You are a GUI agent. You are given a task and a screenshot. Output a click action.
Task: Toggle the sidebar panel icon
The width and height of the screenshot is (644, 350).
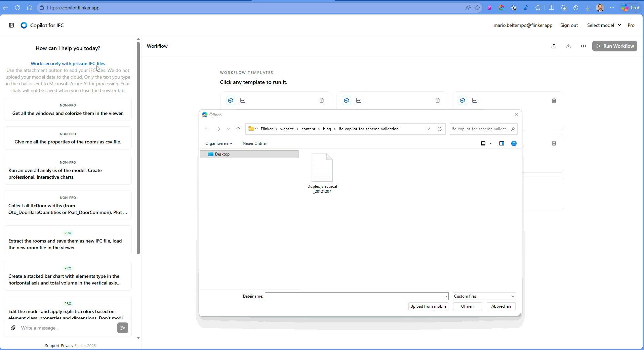[11, 25]
